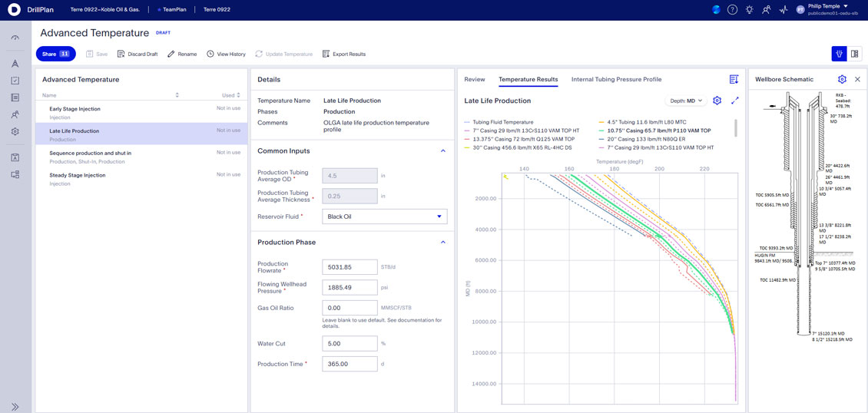Open the activity pulse icon

[x=784, y=9]
